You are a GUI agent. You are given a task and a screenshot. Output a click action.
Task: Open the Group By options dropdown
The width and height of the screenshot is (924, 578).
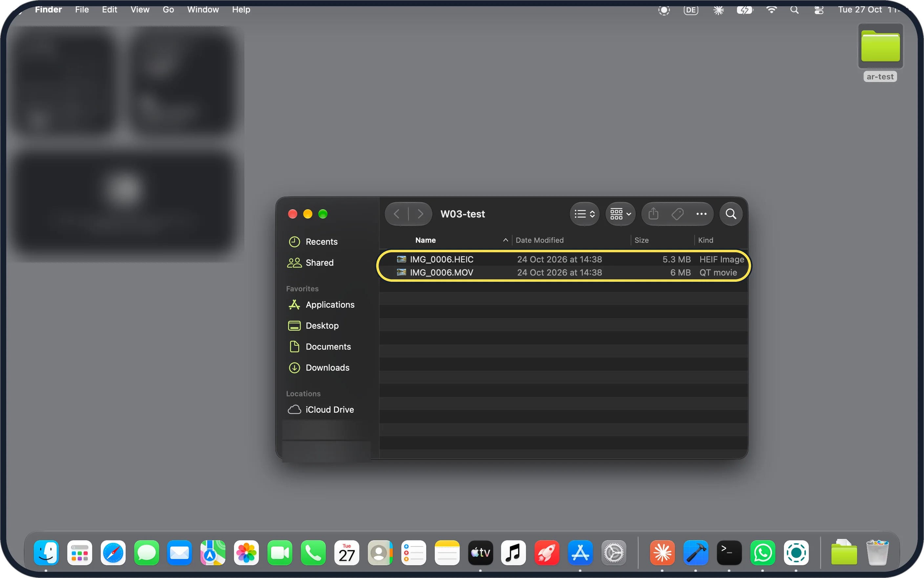click(620, 214)
